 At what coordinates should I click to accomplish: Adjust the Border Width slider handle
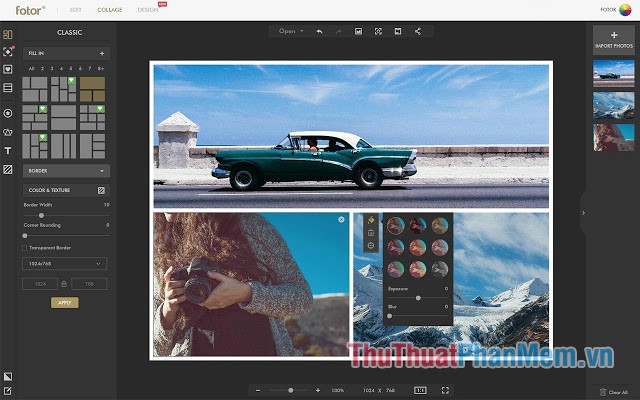click(x=41, y=215)
